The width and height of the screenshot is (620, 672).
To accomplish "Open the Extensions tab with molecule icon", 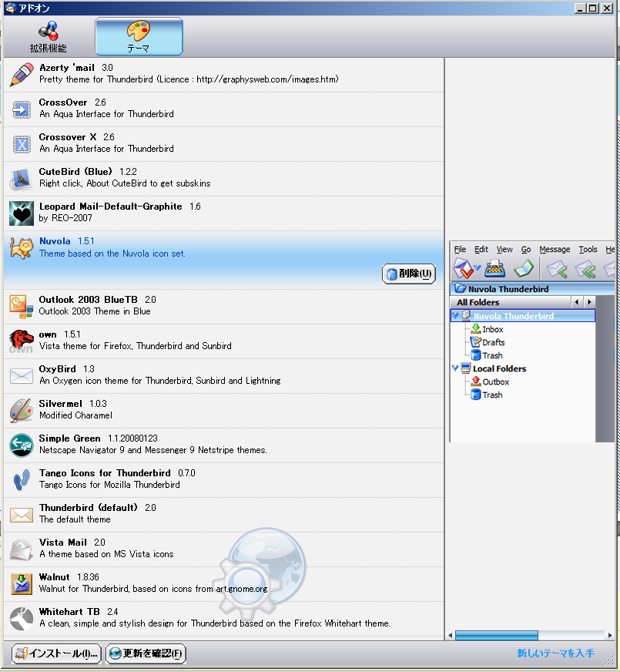I will [x=48, y=37].
